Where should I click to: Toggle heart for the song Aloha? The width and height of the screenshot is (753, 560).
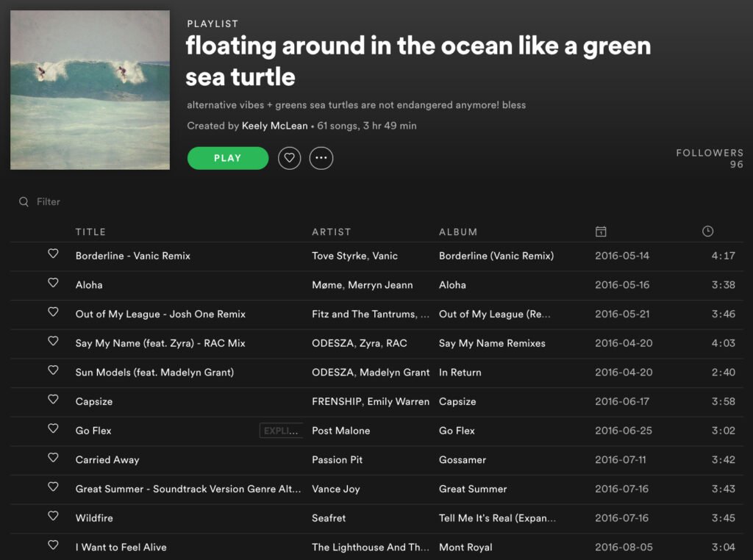(53, 283)
